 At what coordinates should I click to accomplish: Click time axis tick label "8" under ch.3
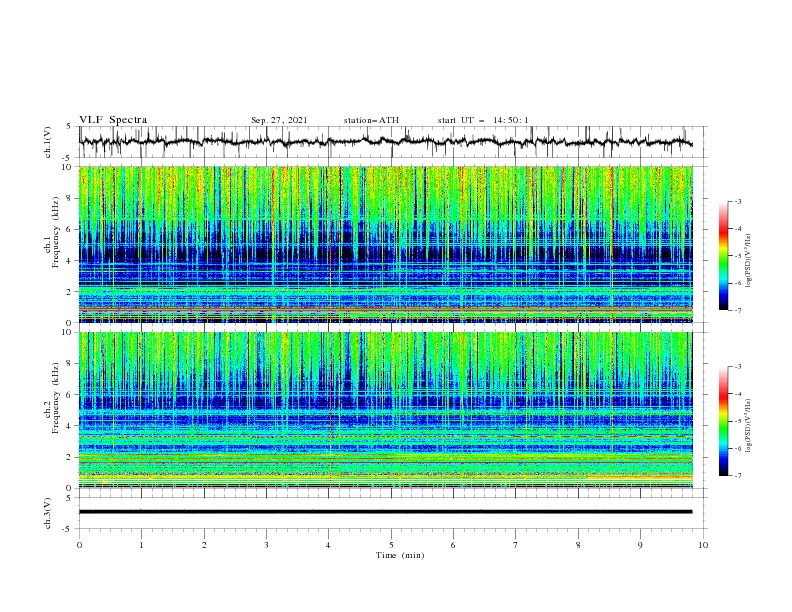pyautogui.click(x=578, y=545)
